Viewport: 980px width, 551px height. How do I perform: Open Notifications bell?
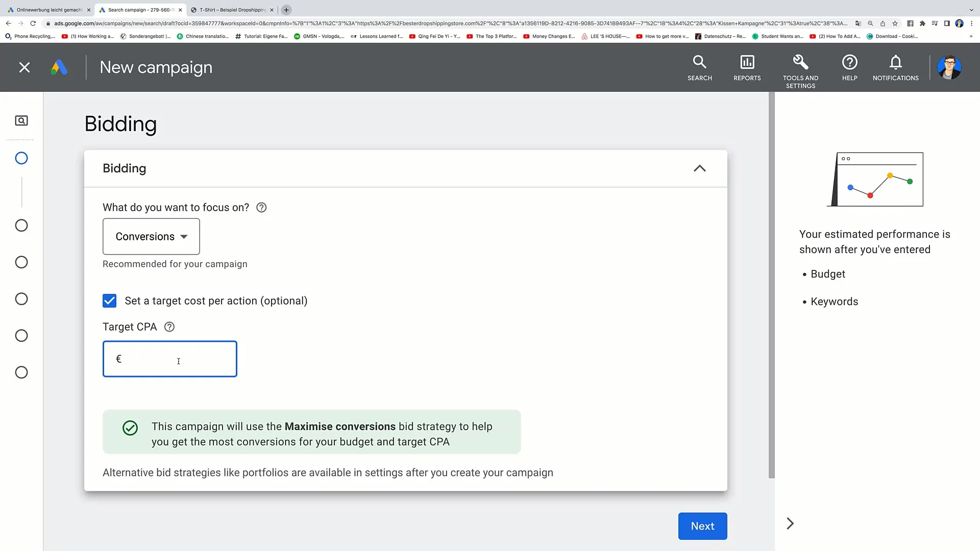(895, 68)
